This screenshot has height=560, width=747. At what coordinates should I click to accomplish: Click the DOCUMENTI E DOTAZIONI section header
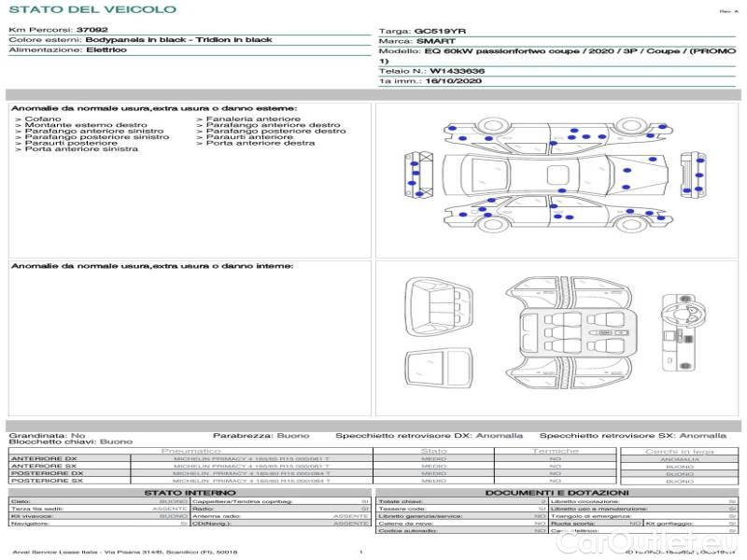[x=557, y=493]
